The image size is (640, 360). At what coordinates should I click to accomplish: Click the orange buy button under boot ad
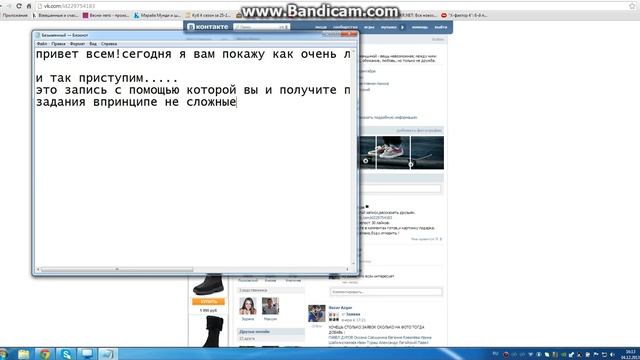coord(208,302)
